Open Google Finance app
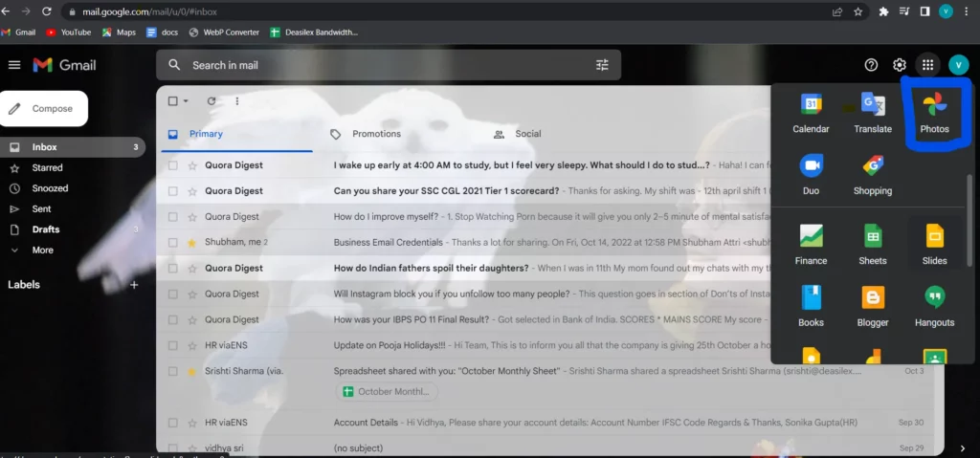This screenshot has height=458, width=980. tap(811, 245)
